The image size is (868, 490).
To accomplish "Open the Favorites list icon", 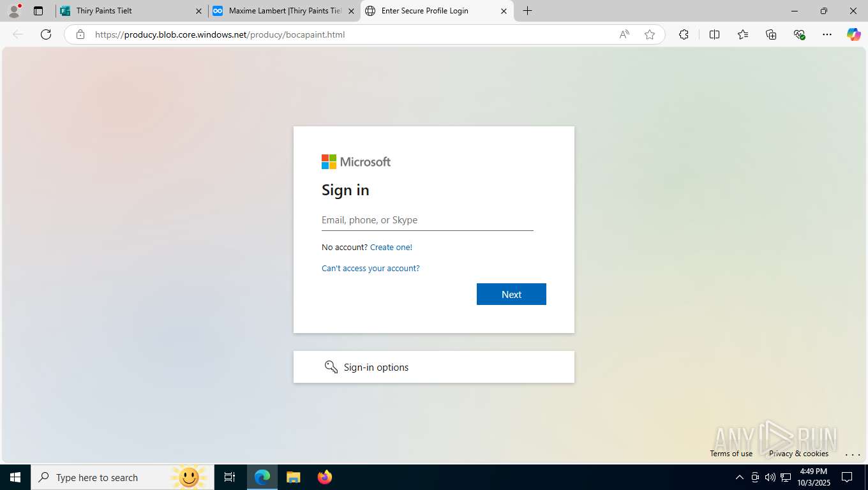I will [743, 34].
